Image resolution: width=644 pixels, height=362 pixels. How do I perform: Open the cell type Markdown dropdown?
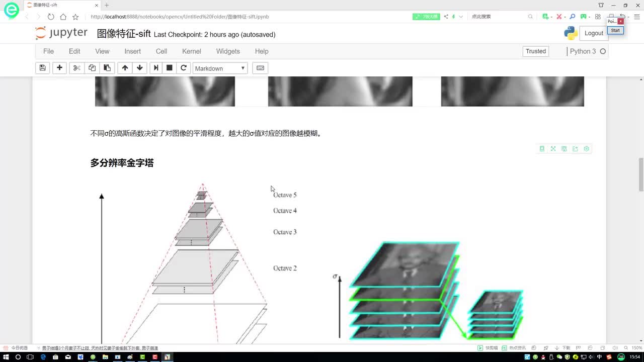(220, 68)
